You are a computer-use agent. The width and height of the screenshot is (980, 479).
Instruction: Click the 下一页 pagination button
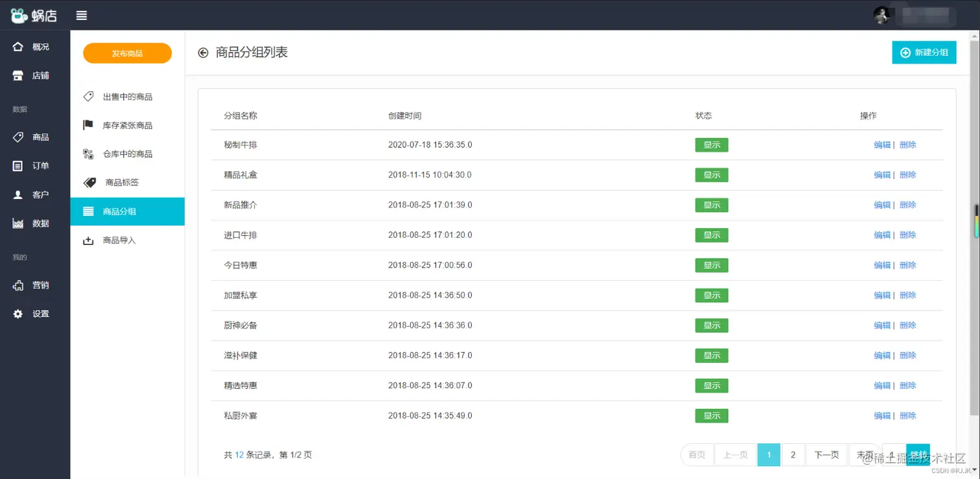826,455
